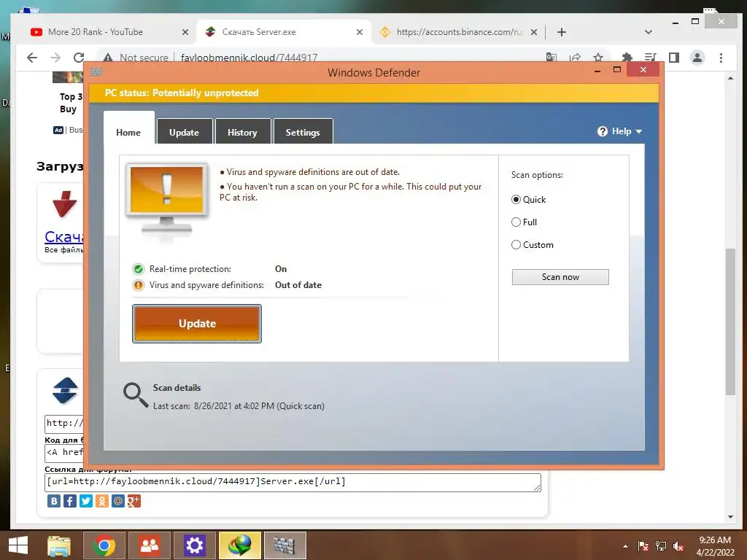Share via the Facebook icon
Screen dimensions: 747x560
[x=70, y=501]
